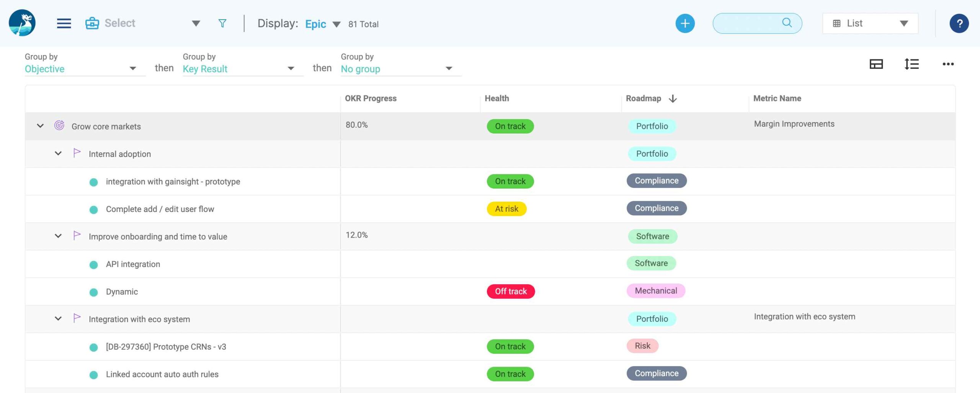This screenshot has width=980, height=393.
Task: Open the Display Epic dropdown
Action: point(322,24)
